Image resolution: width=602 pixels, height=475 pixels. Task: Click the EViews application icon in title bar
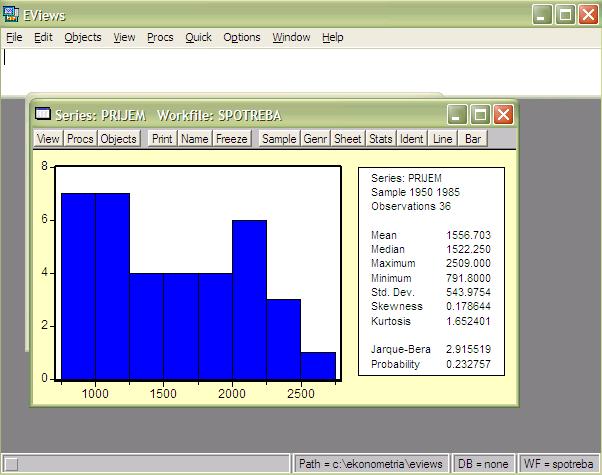coord(11,14)
